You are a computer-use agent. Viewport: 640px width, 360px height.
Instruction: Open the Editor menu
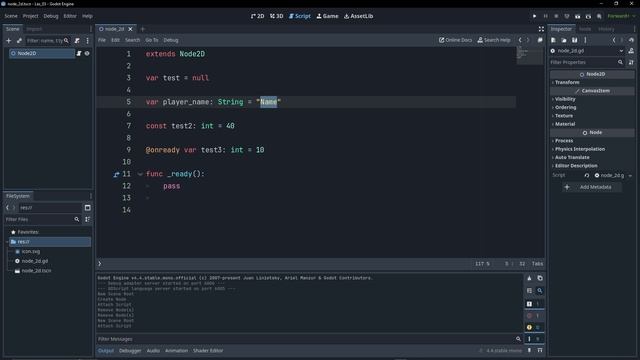tap(70, 16)
